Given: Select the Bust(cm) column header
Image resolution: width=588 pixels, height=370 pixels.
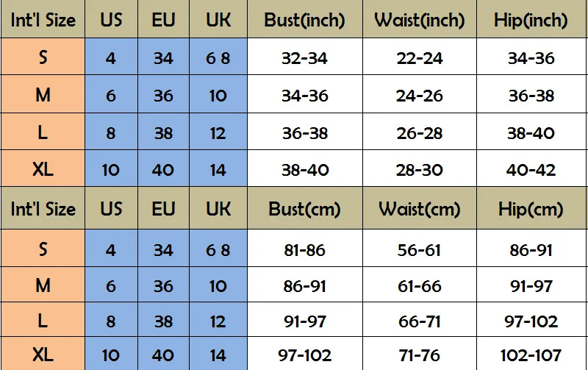Looking at the screenshot, I should pos(304,209).
